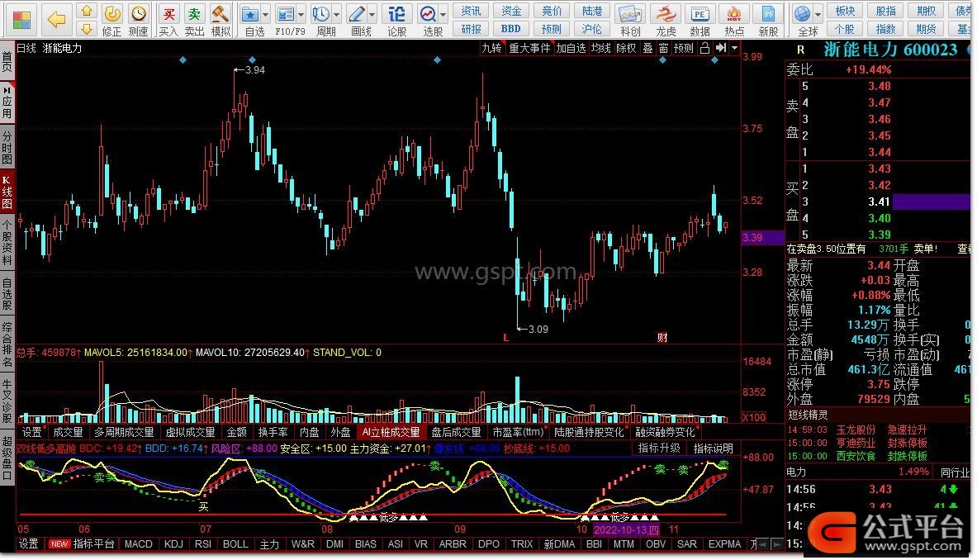Image resolution: width=977 pixels, height=560 pixels.
Task: Toggle 重大事件 major events display
Action: (x=529, y=48)
